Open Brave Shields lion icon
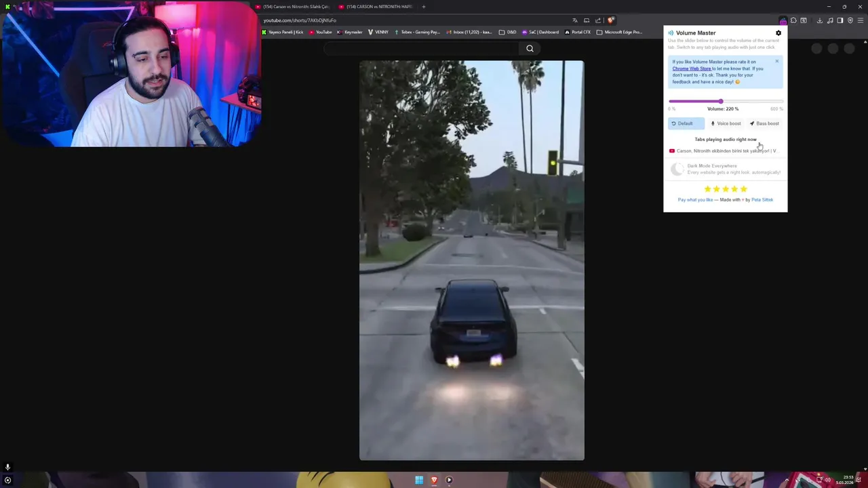 611,20
